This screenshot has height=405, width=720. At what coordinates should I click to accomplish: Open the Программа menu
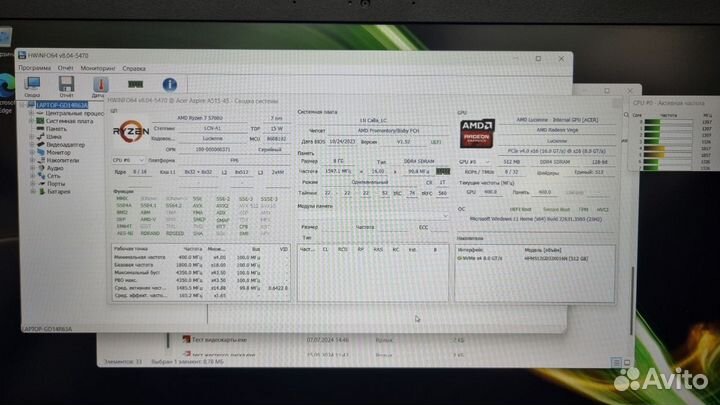pos(34,68)
